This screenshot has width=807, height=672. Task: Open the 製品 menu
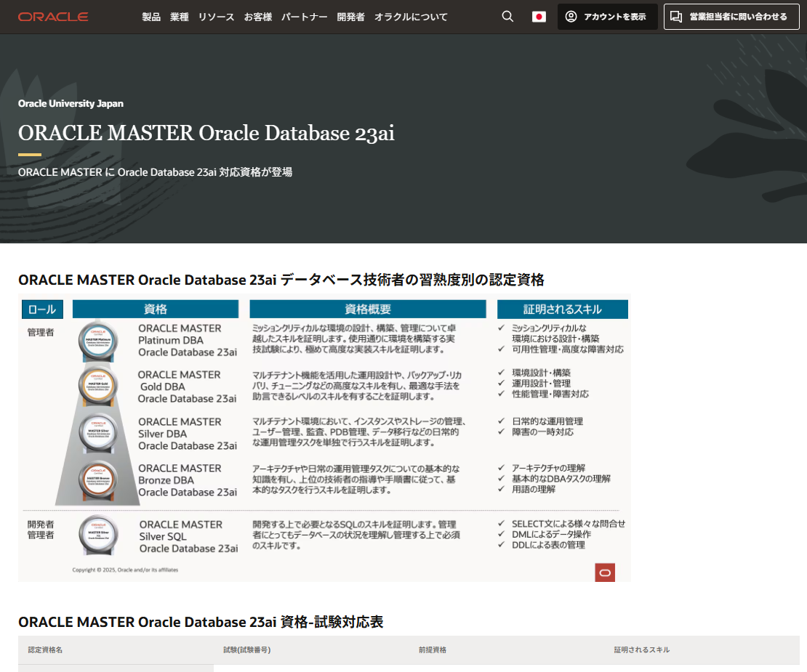[151, 17]
